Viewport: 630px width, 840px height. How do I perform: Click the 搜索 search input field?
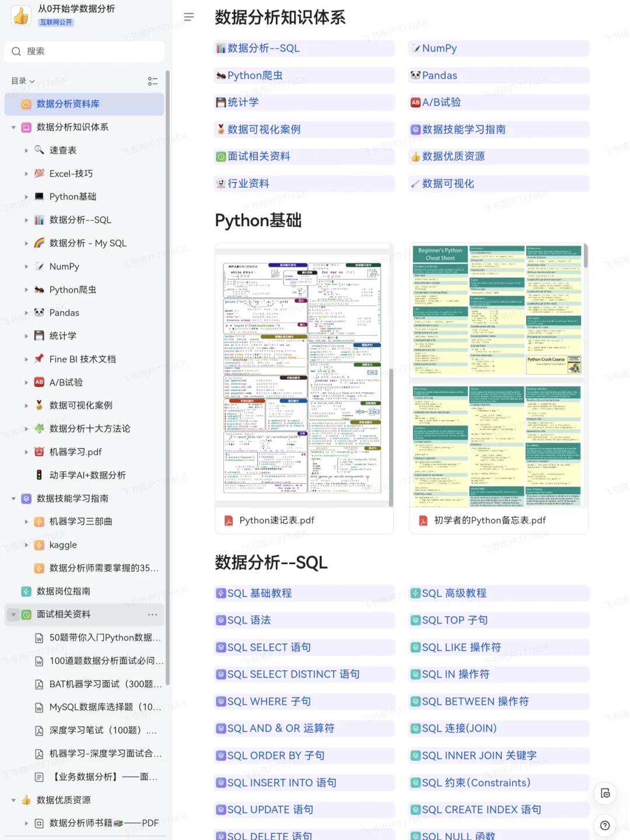84,51
